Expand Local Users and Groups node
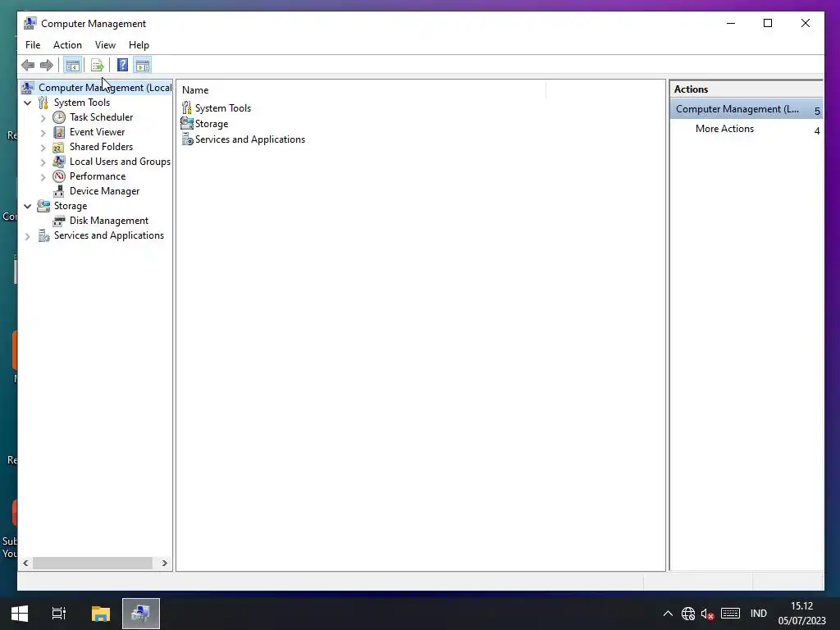 pyautogui.click(x=43, y=162)
